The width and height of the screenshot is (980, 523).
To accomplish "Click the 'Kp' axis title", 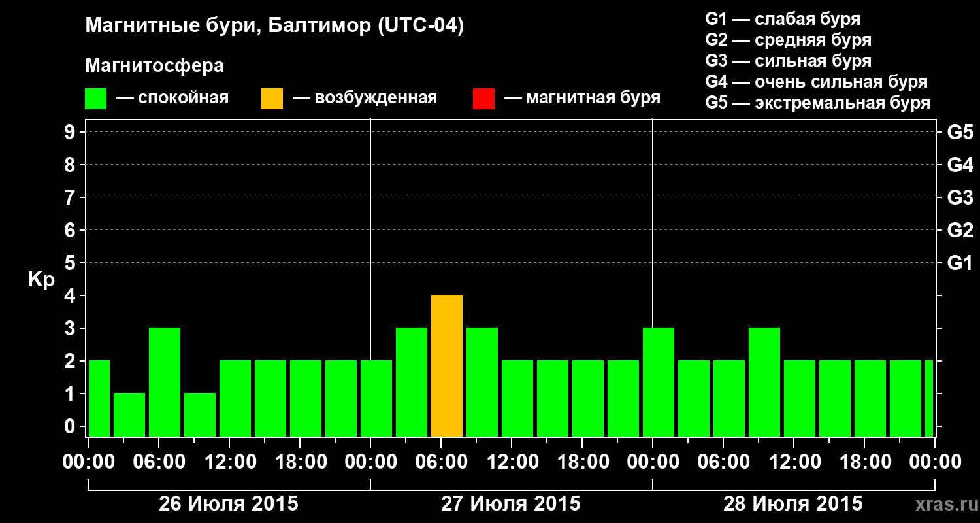I will (41, 280).
